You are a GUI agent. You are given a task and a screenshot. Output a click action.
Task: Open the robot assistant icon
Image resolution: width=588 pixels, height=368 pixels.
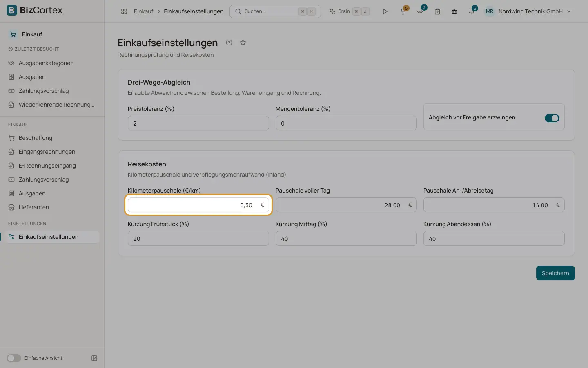(454, 11)
